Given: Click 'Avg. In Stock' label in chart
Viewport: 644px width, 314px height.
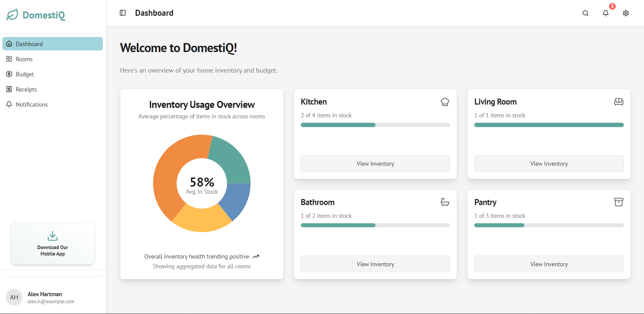Looking at the screenshot, I should (x=202, y=192).
